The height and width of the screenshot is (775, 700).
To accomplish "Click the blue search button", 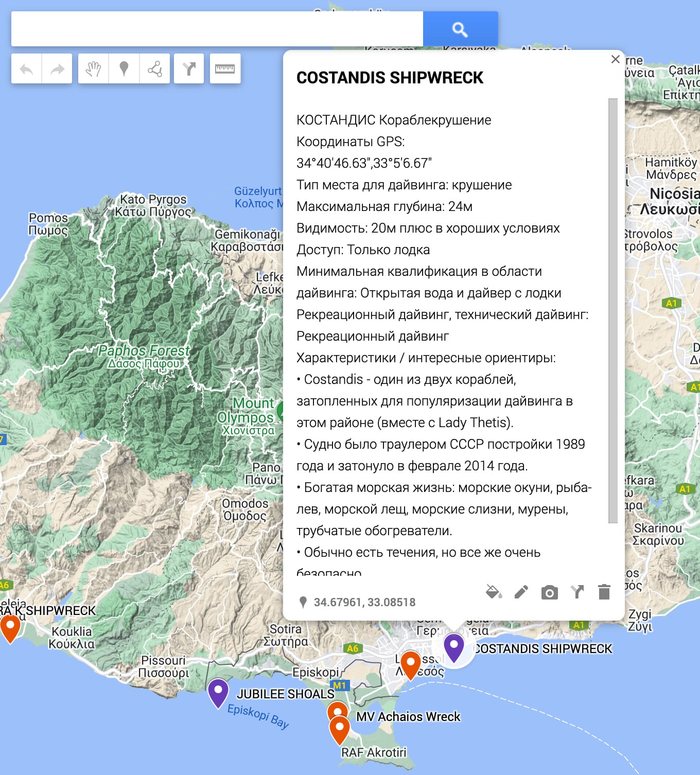I will tap(460, 29).
